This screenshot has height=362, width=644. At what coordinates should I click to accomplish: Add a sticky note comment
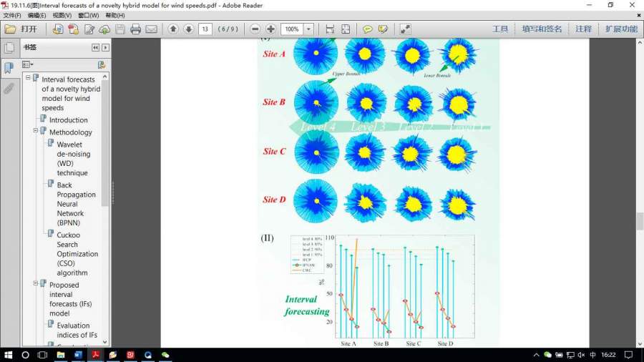click(367, 29)
